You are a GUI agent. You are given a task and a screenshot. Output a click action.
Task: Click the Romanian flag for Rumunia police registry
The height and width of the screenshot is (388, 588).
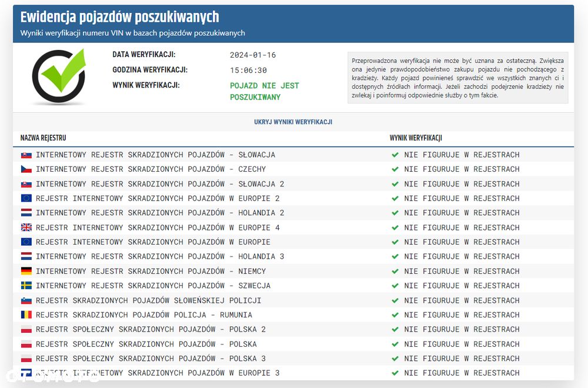pos(26,315)
